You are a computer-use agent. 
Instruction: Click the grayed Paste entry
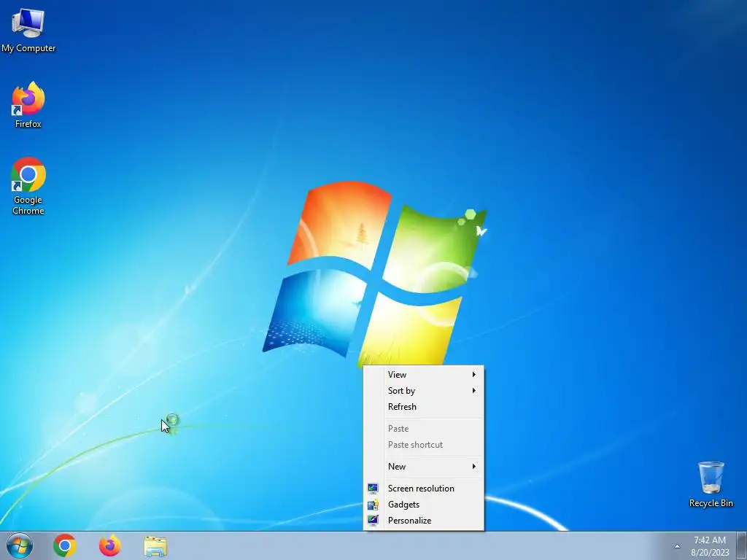tap(424, 429)
